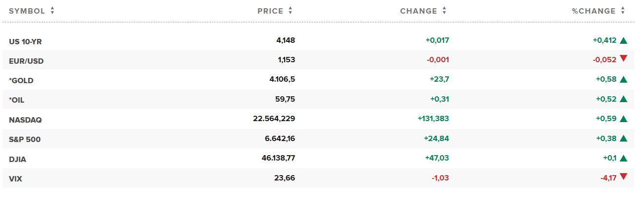Click the red down arrow for VIX
Image resolution: width=644 pixels, height=197 pixels.
click(x=624, y=177)
